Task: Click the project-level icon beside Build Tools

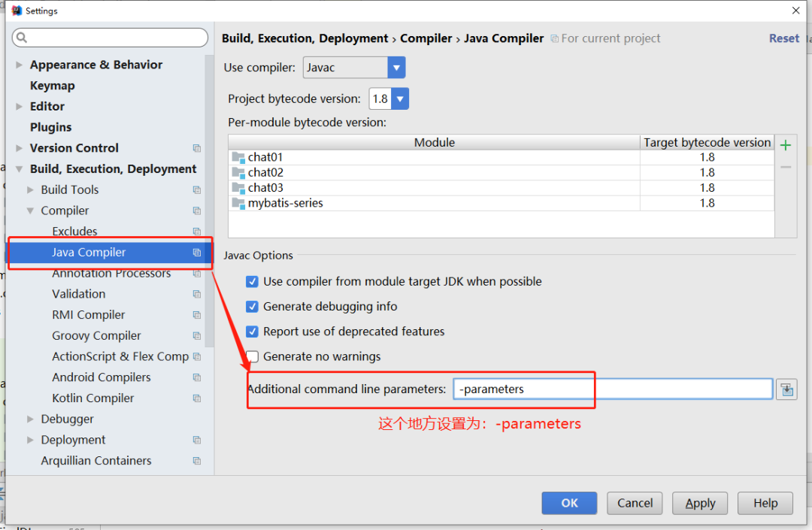Action: (x=197, y=190)
